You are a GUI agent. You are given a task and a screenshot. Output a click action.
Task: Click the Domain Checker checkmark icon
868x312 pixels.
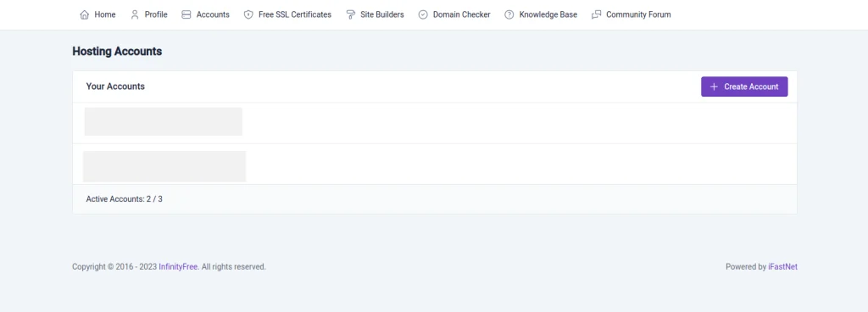(423, 15)
